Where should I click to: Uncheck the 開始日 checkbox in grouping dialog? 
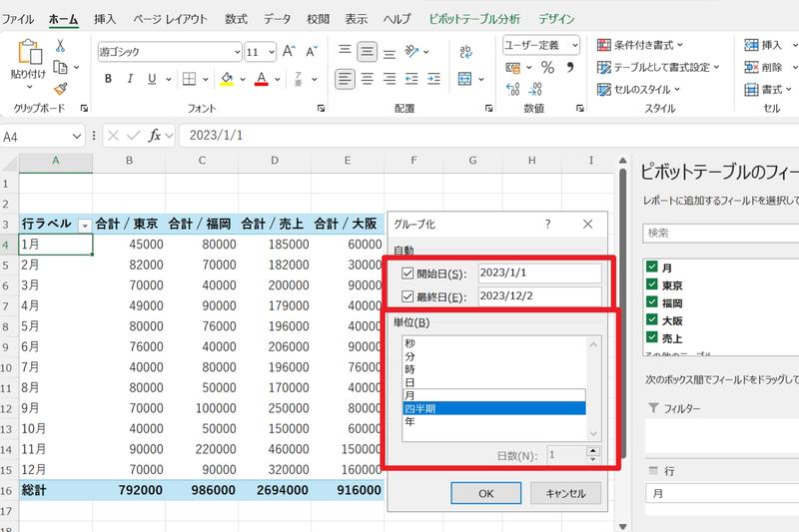407,273
